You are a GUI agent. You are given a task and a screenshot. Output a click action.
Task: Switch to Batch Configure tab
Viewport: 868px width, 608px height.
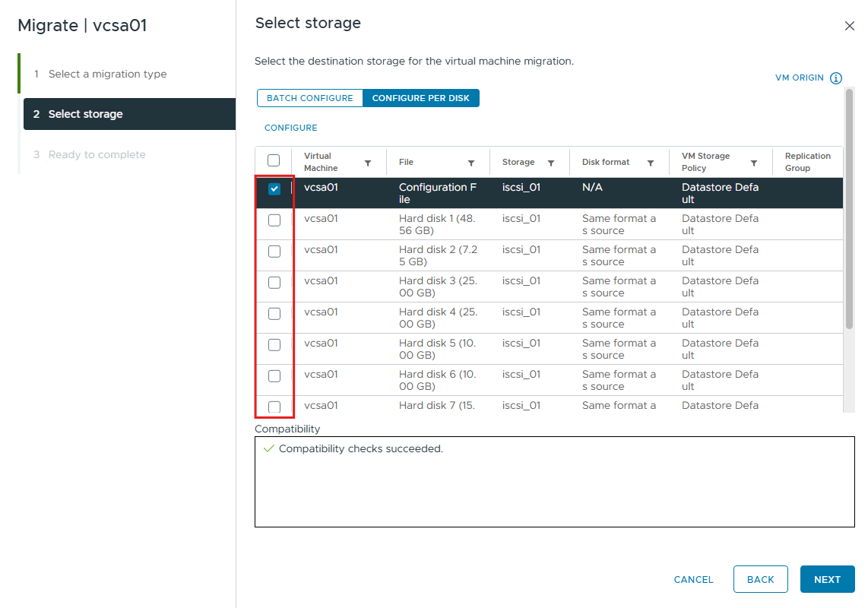pos(310,98)
